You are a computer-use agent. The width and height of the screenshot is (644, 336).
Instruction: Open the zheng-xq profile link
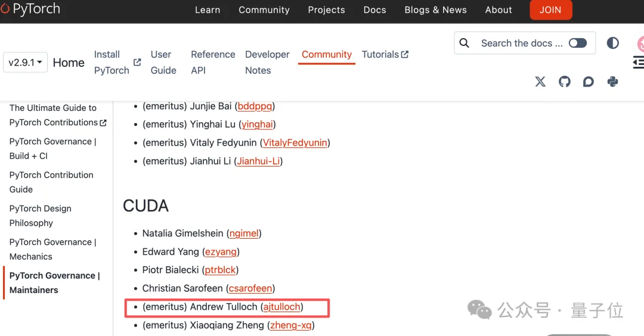point(291,325)
